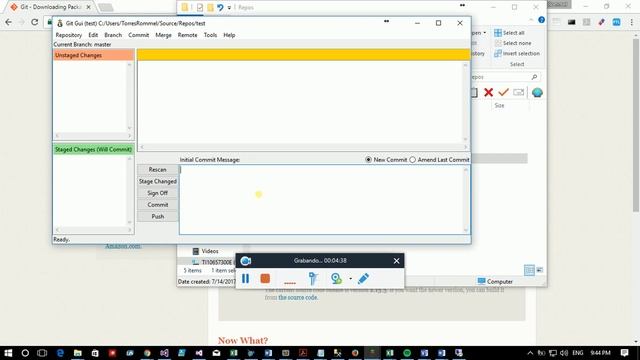Open the Tools menu in Git Gui
640x360 pixels.
pyautogui.click(x=210, y=35)
